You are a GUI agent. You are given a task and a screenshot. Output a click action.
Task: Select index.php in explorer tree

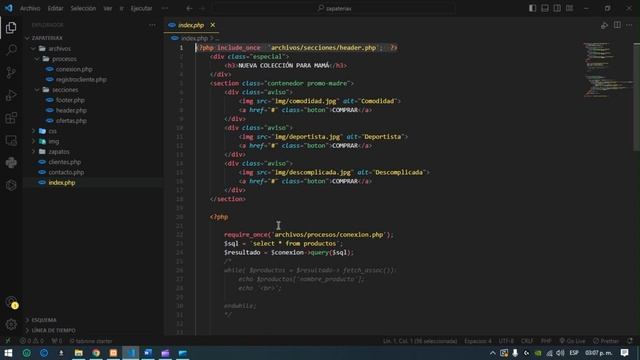(93, 183)
